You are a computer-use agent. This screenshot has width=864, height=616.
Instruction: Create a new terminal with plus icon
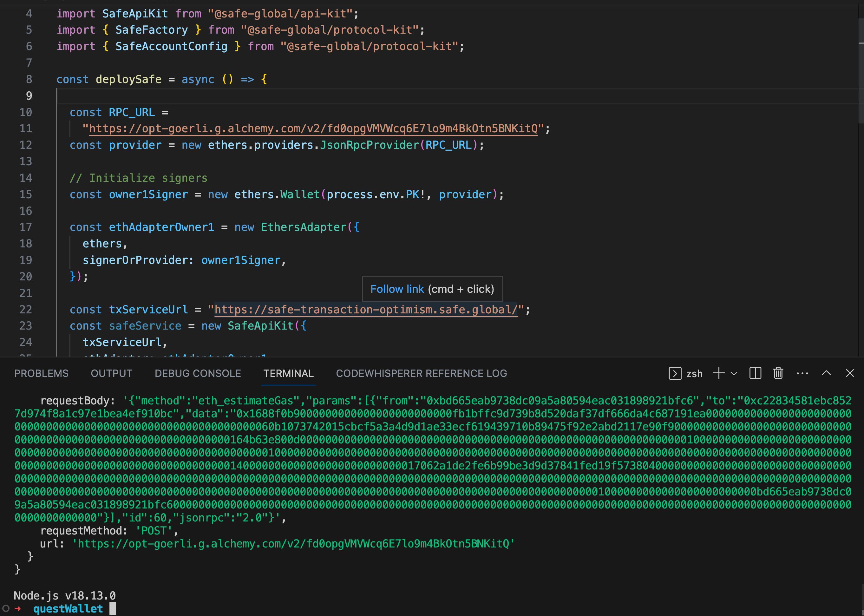tap(718, 373)
